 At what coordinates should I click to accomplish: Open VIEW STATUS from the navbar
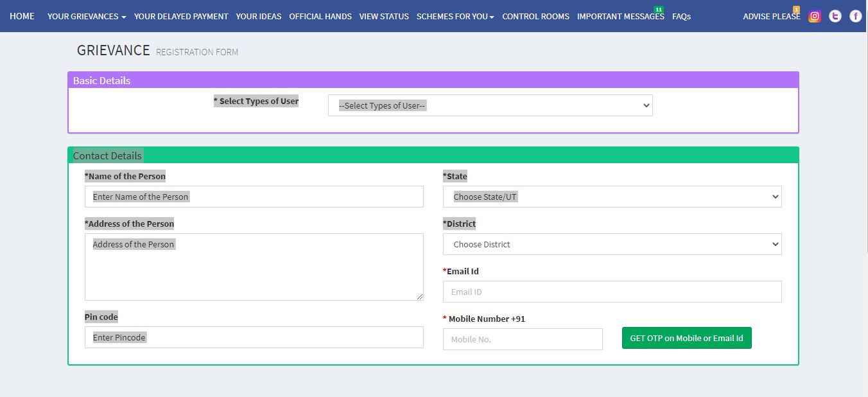click(x=384, y=16)
